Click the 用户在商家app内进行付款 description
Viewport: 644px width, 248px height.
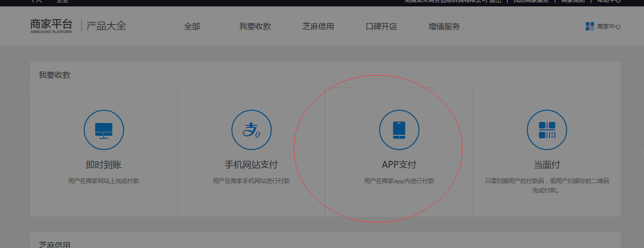click(x=399, y=181)
